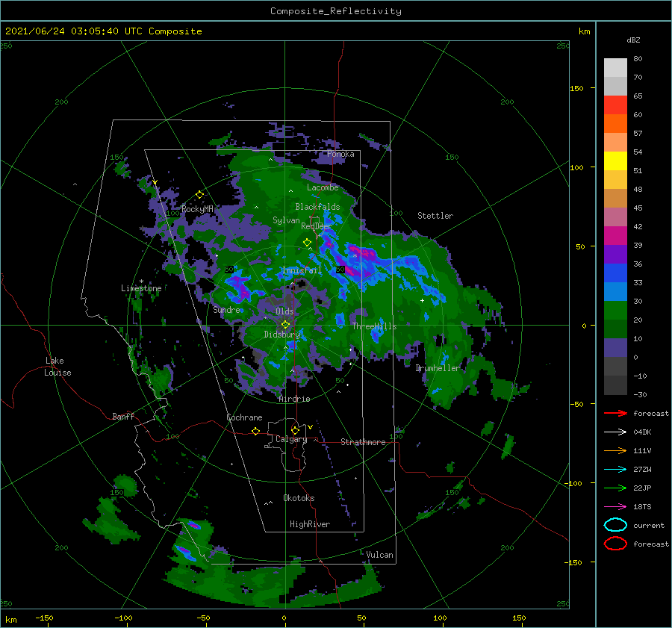Click the Ponoka city label
The width and height of the screenshot is (672, 628).
click(340, 154)
